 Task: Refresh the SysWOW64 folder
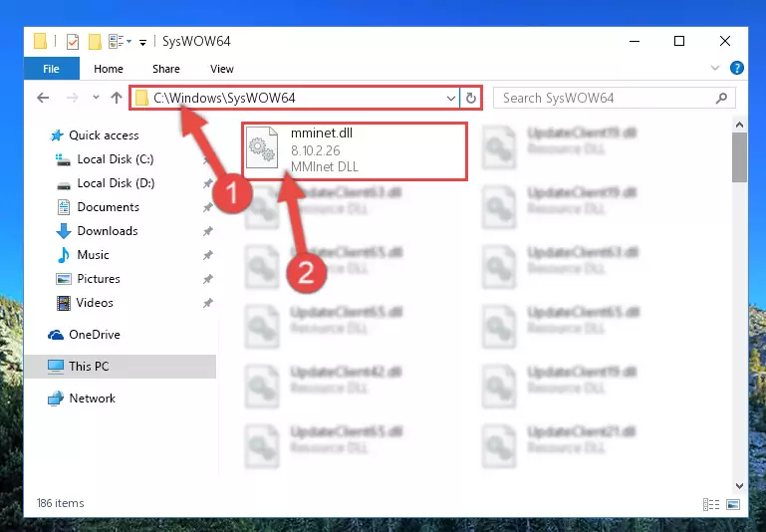471,99
